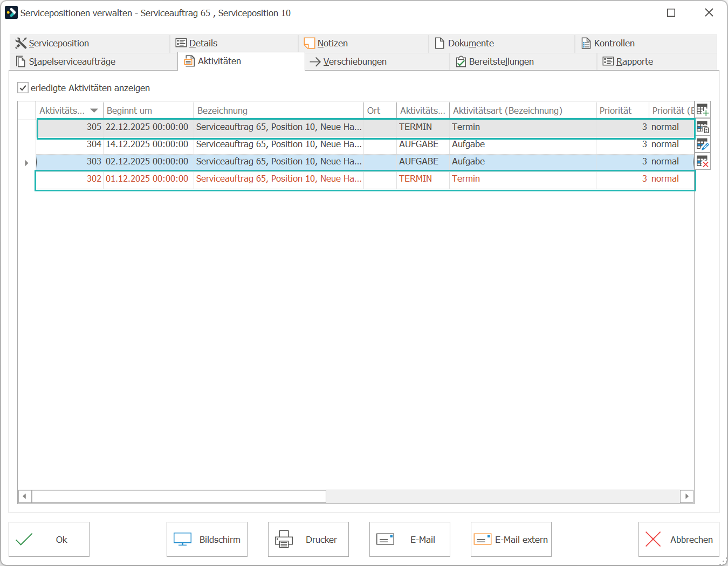The image size is (728, 566).
Task: Sort by the 'Beginnt um' column header
Action: click(148, 111)
